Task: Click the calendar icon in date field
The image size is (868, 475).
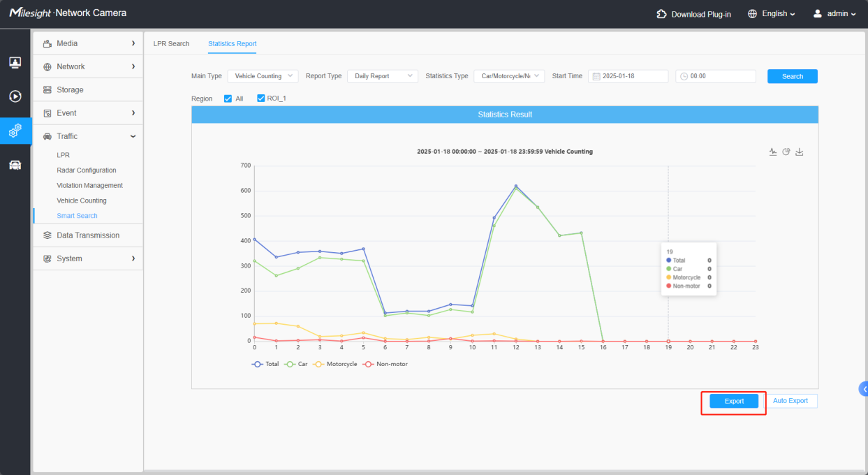Action: (596, 76)
